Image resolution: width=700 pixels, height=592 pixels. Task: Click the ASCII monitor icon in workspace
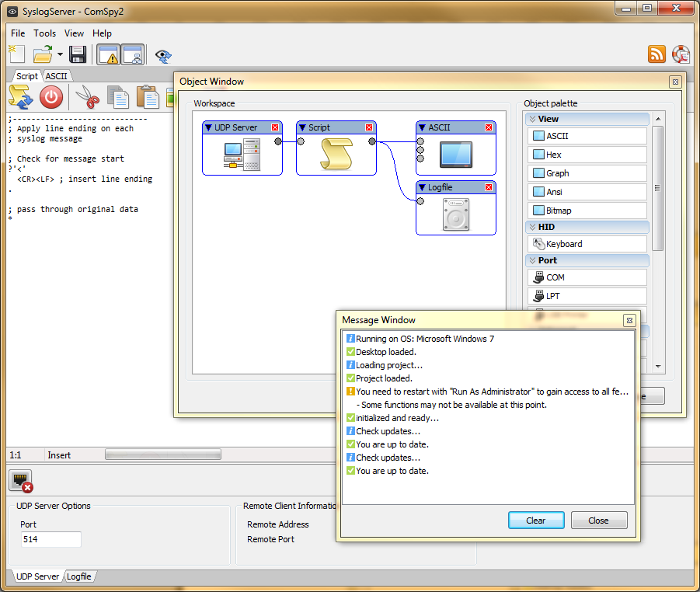(456, 155)
